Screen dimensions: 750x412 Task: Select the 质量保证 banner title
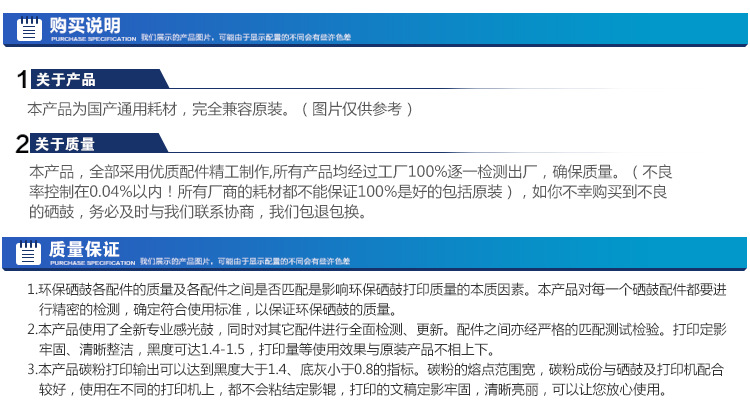[x=85, y=247]
